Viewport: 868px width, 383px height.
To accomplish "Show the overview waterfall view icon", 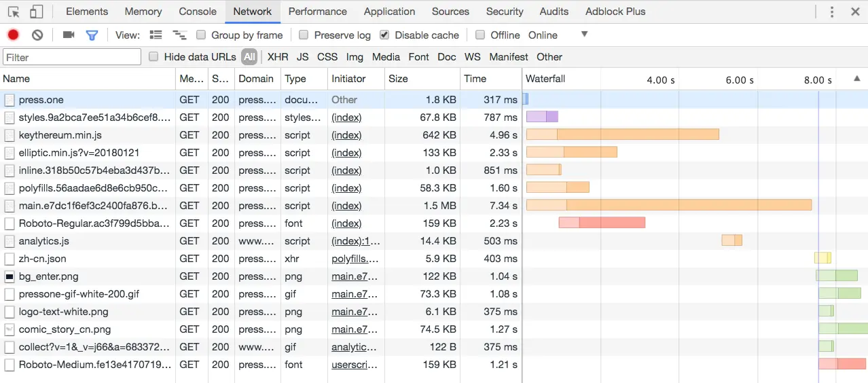I will coord(179,35).
